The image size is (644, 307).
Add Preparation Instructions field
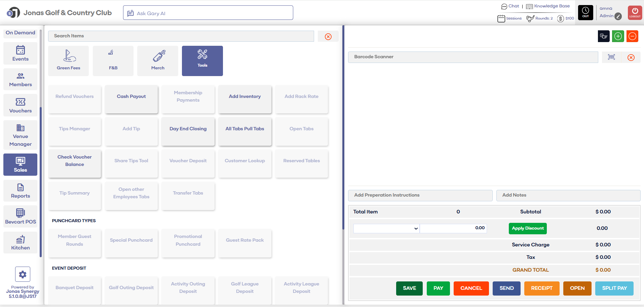pos(420,195)
